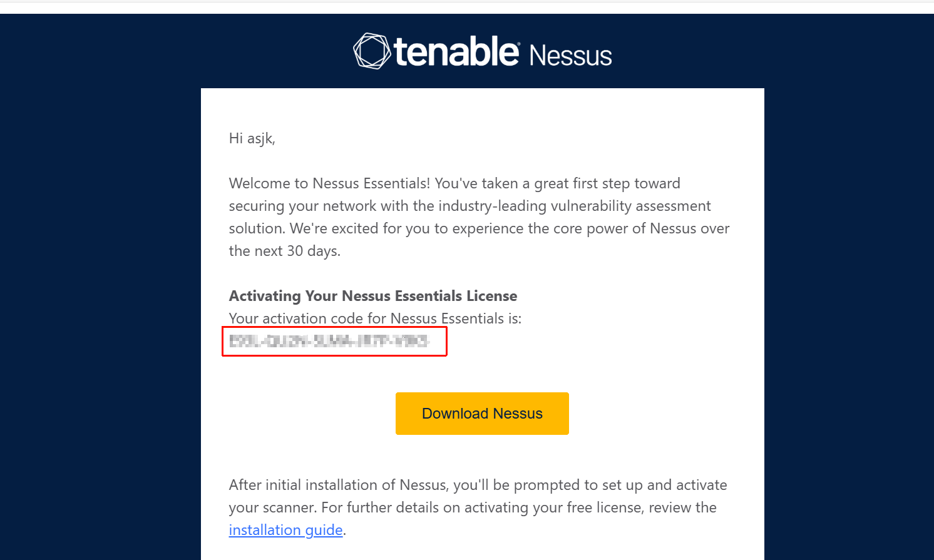Viewport: 934px width, 560px height.
Task: Open the installation guide link
Action: point(285,530)
